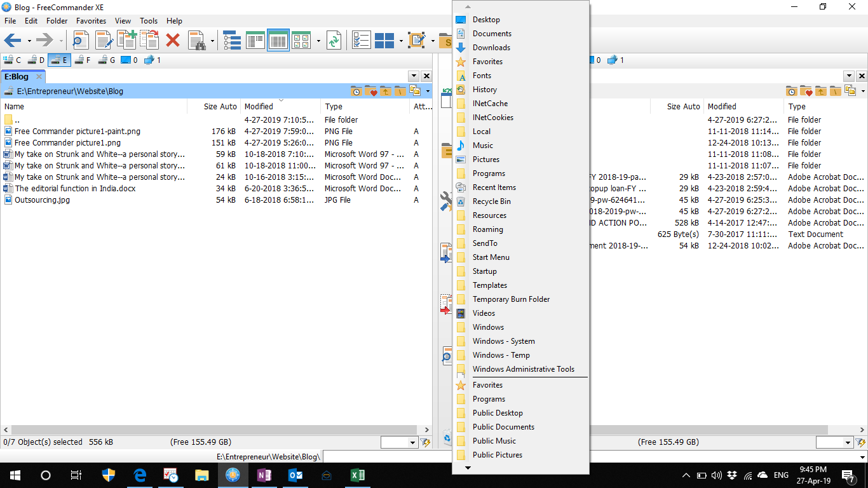Open the file viewer toolbar icon

click(x=81, y=41)
